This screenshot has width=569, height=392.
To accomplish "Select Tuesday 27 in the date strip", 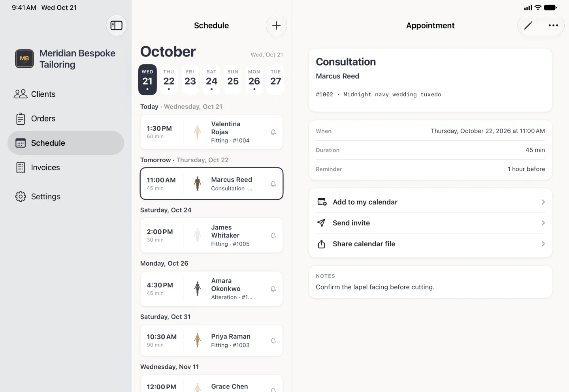I will coord(275,80).
